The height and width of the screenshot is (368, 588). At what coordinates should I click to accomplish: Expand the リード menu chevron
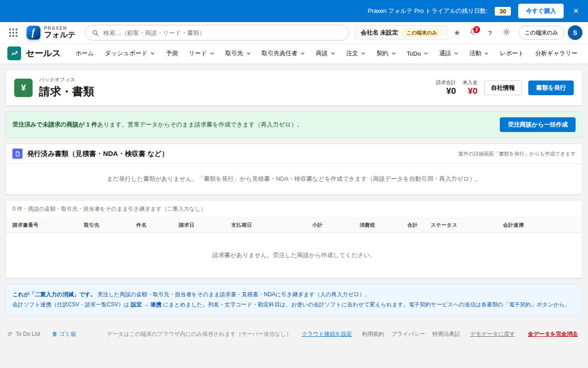[x=212, y=53]
